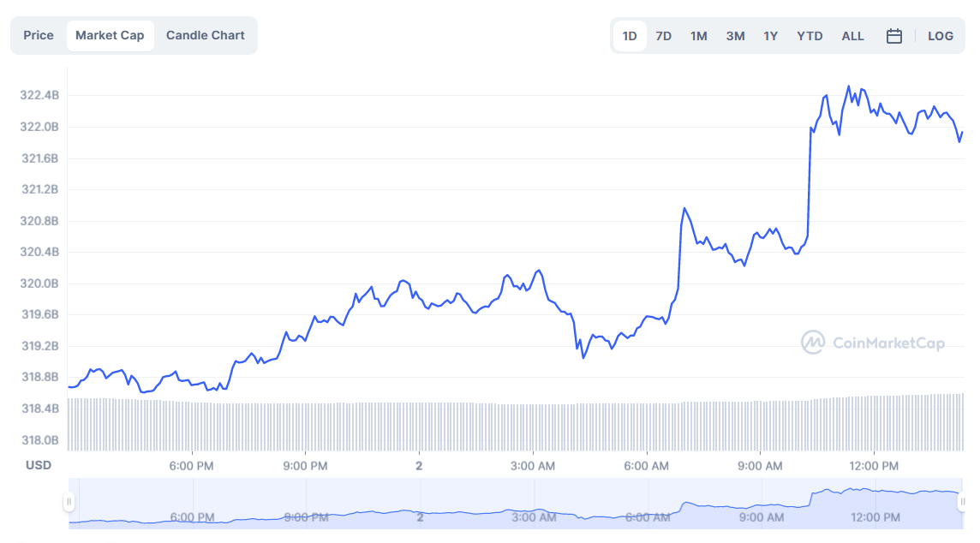Click the CoinMarketCap watermark logo

pyautogui.click(x=875, y=342)
